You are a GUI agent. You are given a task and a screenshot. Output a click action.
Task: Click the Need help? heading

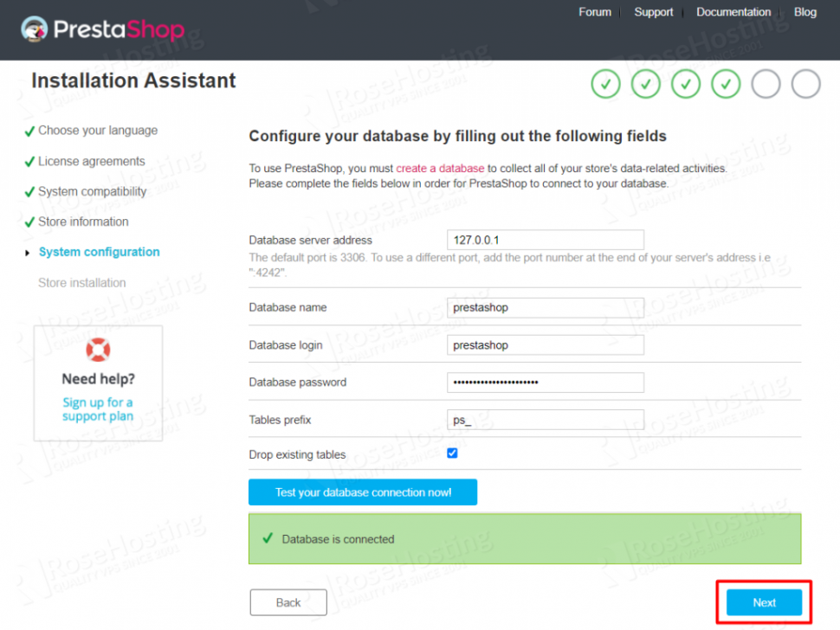point(98,379)
